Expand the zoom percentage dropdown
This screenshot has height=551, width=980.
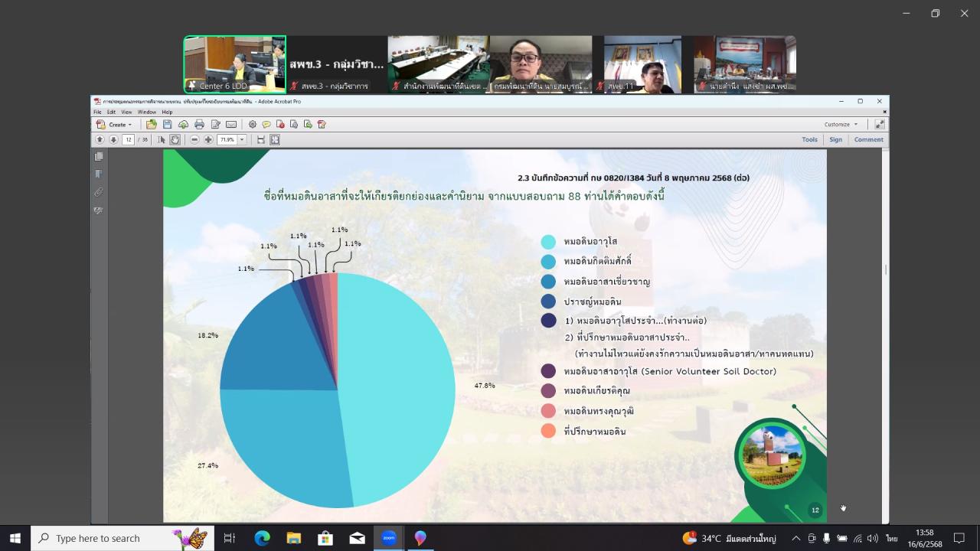(242, 140)
